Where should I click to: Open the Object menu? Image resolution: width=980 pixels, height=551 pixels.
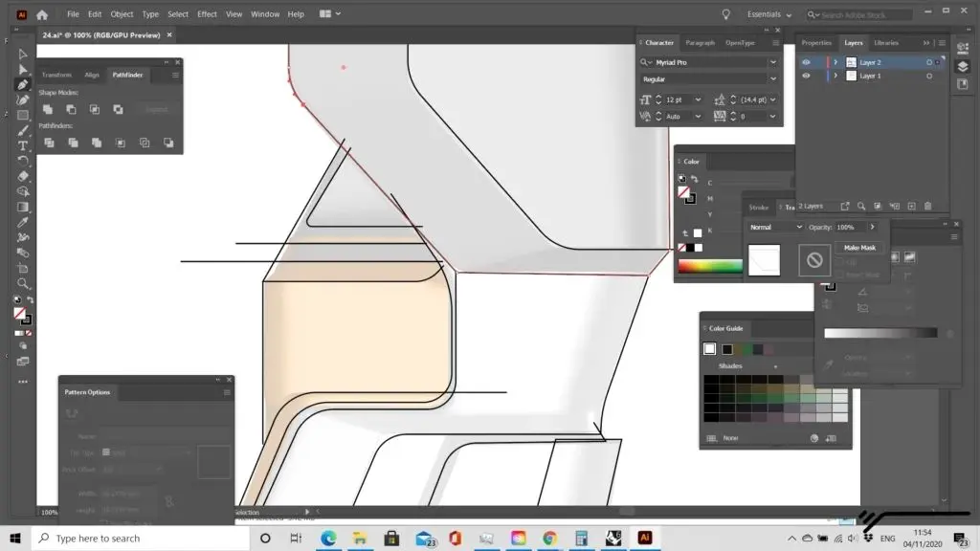coord(122,14)
